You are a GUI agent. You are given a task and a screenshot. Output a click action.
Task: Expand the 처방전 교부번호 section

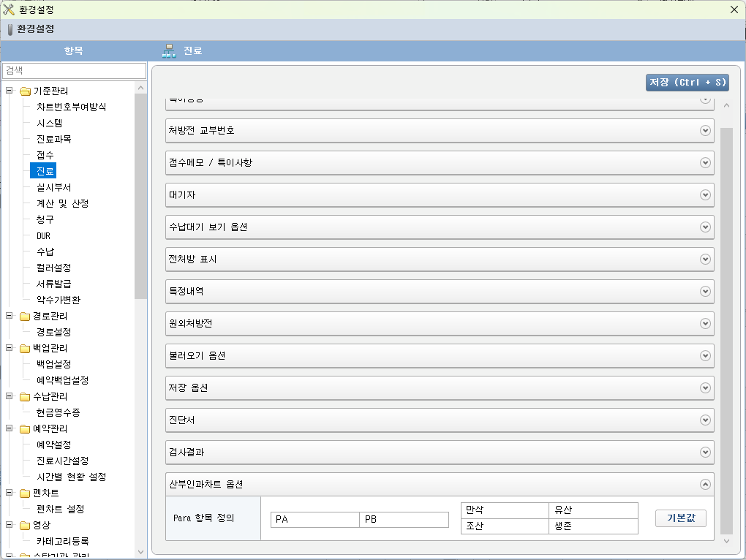(x=705, y=131)
